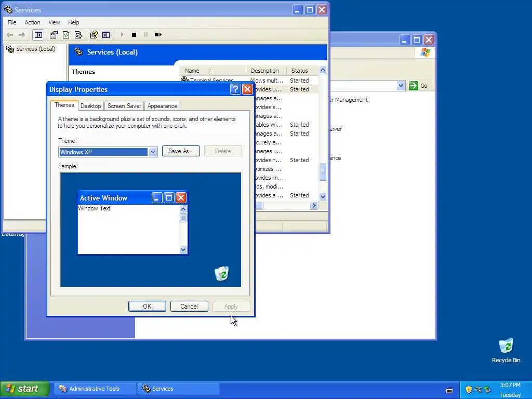Open the Action menu in Services
The image size is (532, 399).
point(32,22)
